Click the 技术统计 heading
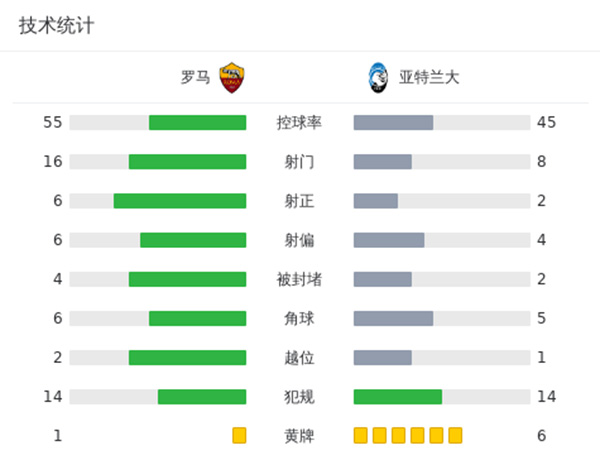600x455 pixels. click(x=56, y=26)
